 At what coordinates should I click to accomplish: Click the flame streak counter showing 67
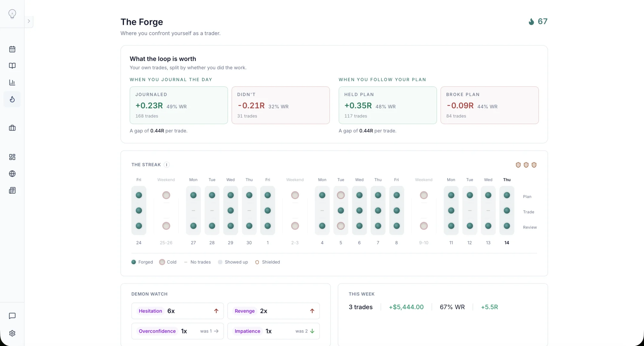[x=538, y=22]
